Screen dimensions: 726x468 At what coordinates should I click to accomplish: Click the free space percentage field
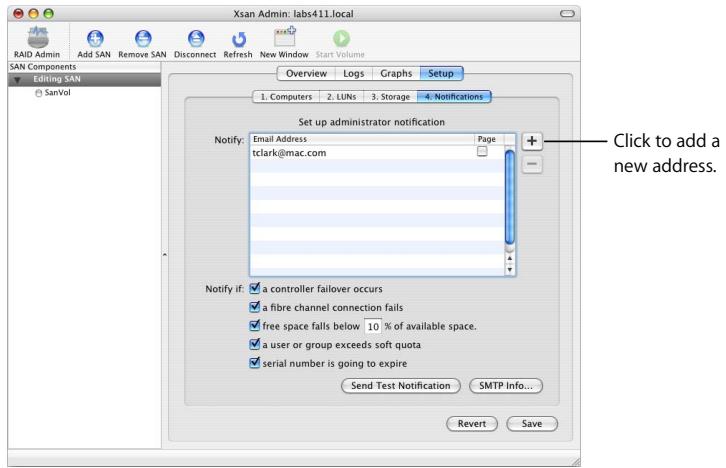(x=373, y=326)
